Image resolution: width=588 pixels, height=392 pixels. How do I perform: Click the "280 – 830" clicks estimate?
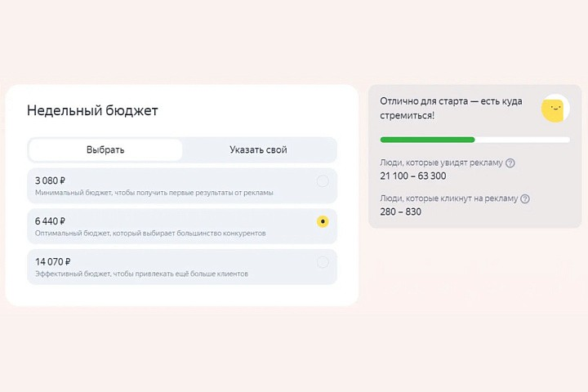(401, 212)
